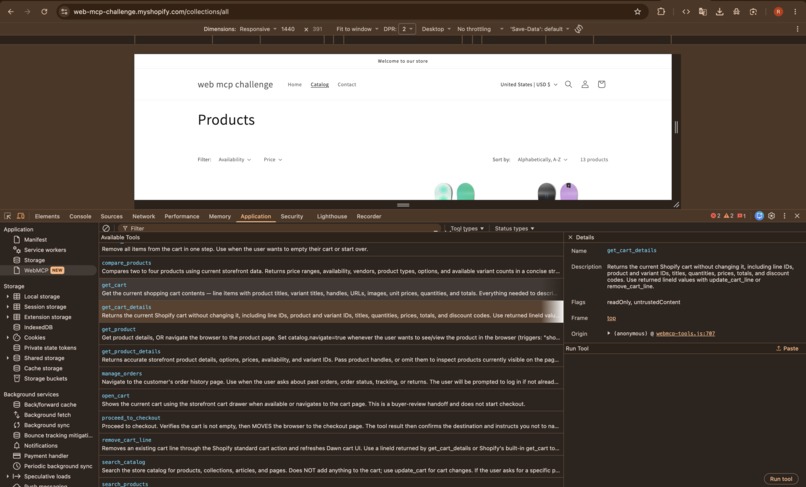Click the code brackets extension icon
Image resolution: width=806 pixels, height=487 pixels.
(686, 11)
